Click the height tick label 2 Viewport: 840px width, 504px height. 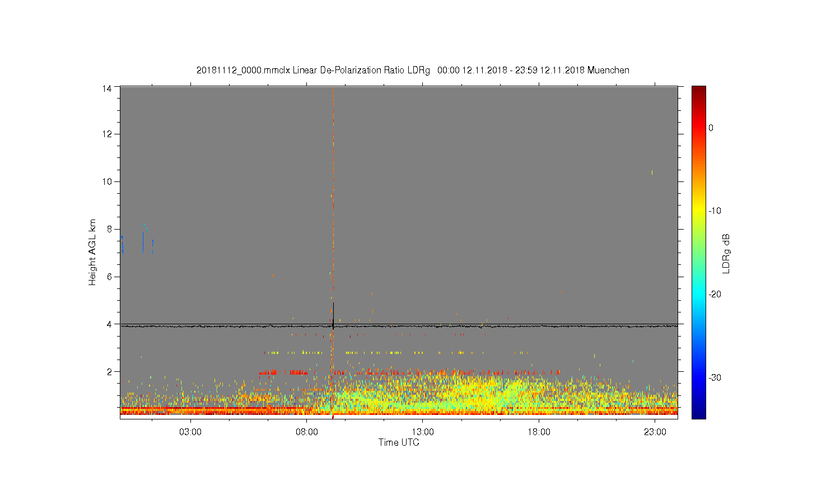[109, 372]
